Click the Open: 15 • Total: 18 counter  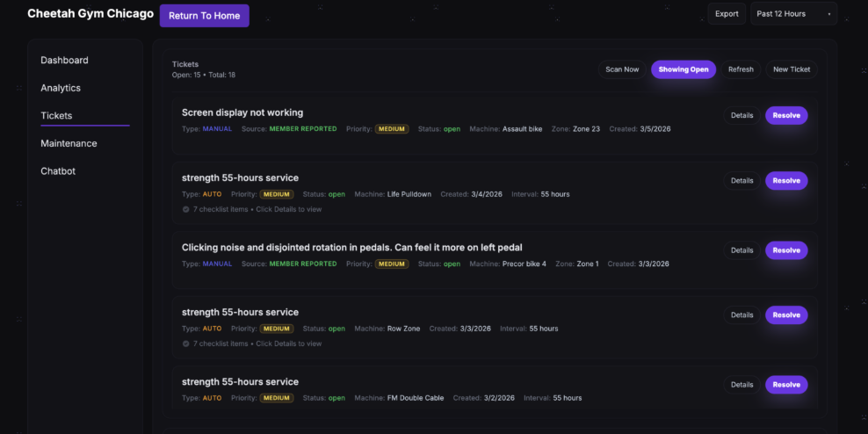click(x=204, y=75)
